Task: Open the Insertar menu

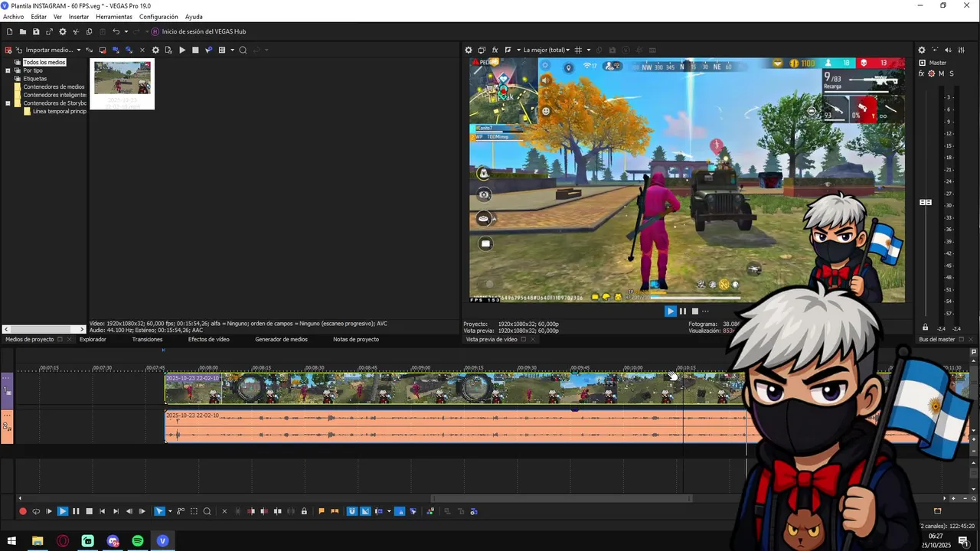Action: pos(79,17)
